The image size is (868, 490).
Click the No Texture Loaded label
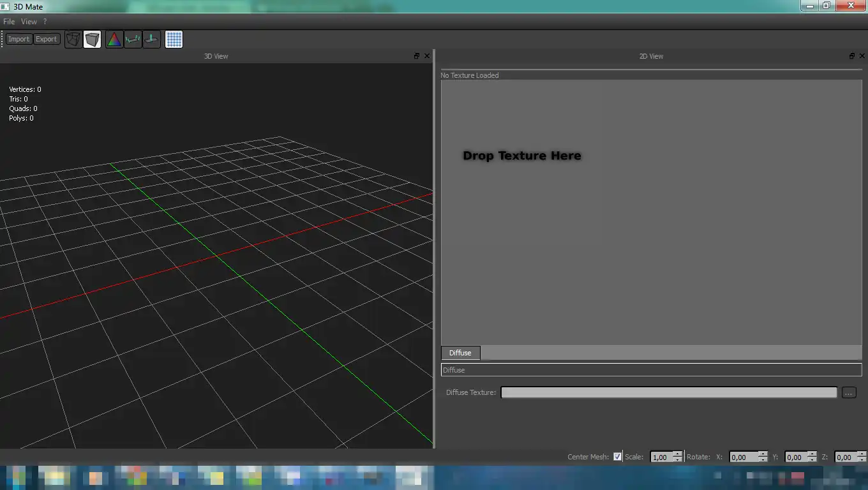(470, 75)
